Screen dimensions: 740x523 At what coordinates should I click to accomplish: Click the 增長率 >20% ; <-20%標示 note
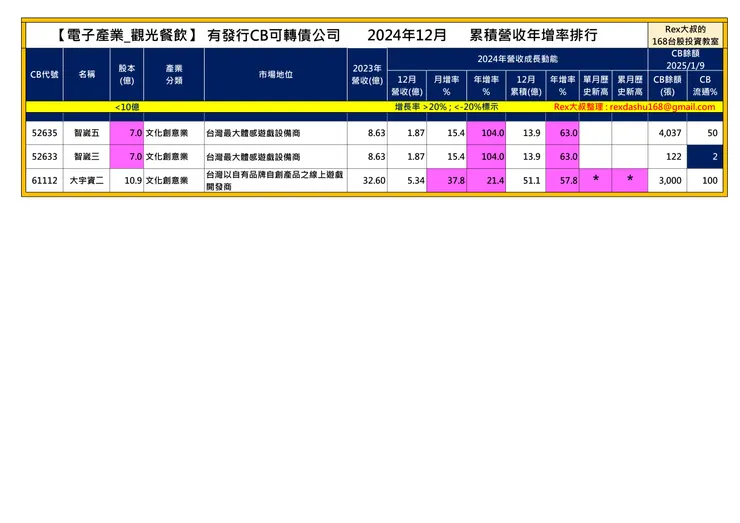click(446, 107)
